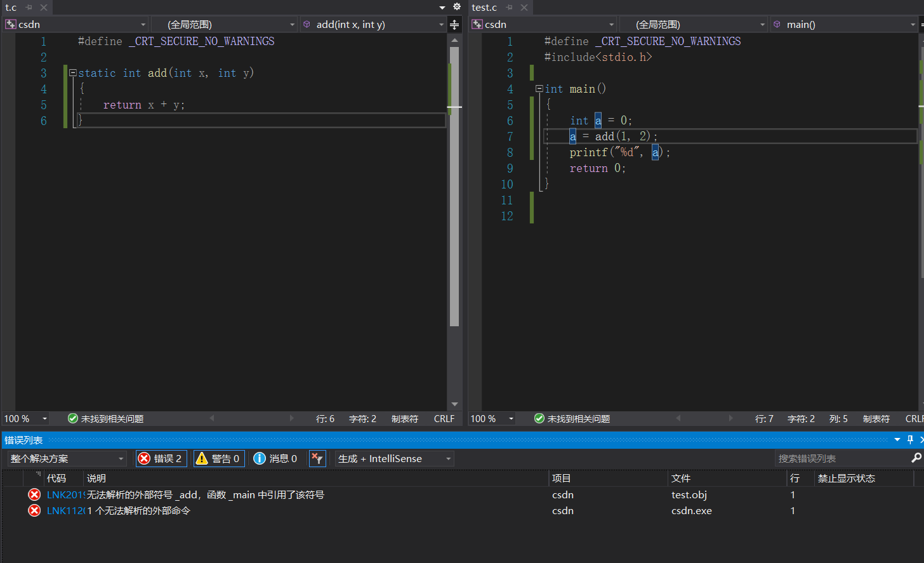
Task: Open scope dropdown in t.c editor
Action: (x=225, y=24)
